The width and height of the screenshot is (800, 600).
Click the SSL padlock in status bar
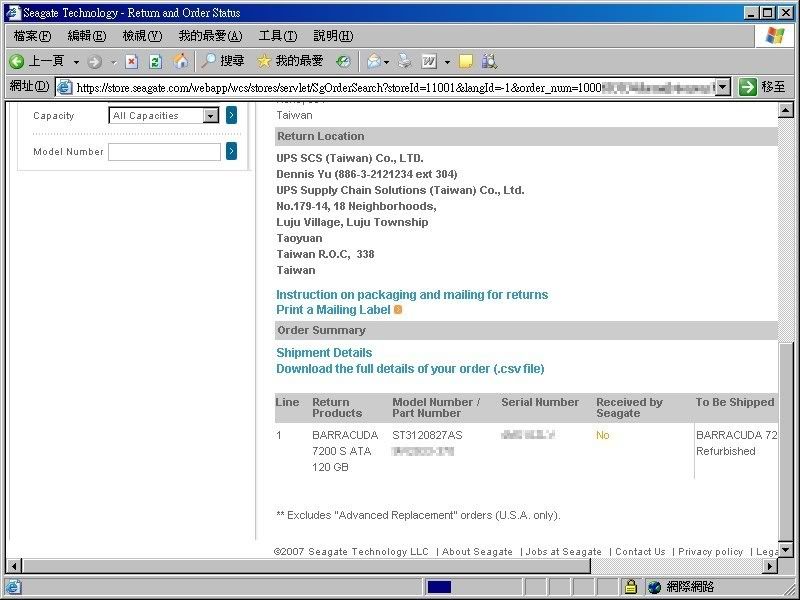click(x=631, y=587)
